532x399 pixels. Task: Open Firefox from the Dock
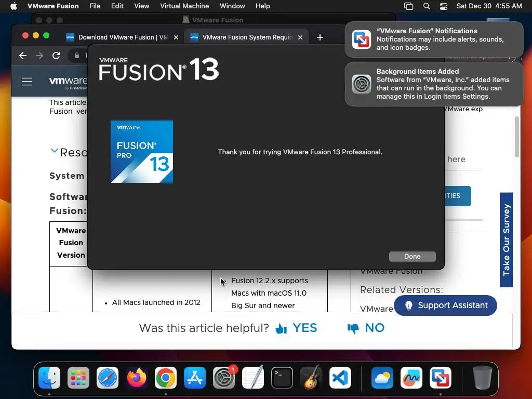pos(137,378)
